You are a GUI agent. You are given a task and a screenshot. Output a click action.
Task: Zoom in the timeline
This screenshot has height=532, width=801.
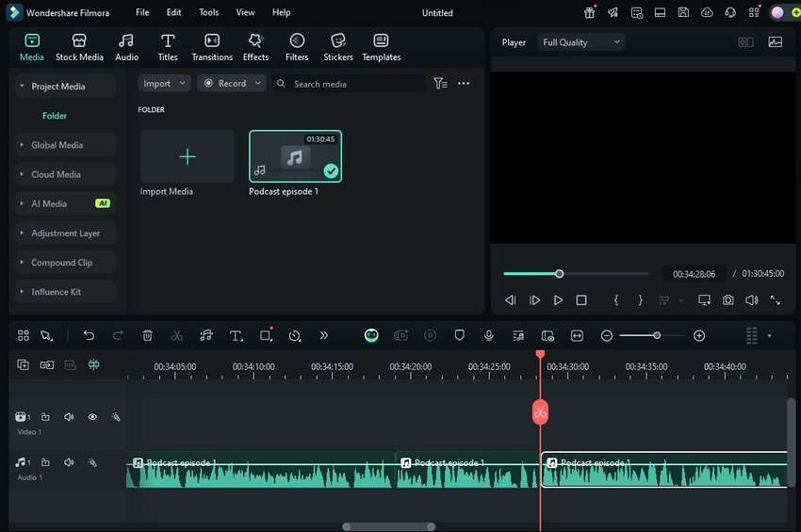[x=699, y=335]
